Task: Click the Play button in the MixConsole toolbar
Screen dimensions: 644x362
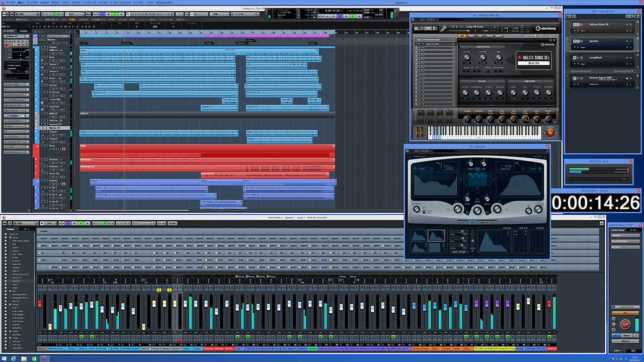Action: [80, 223]
